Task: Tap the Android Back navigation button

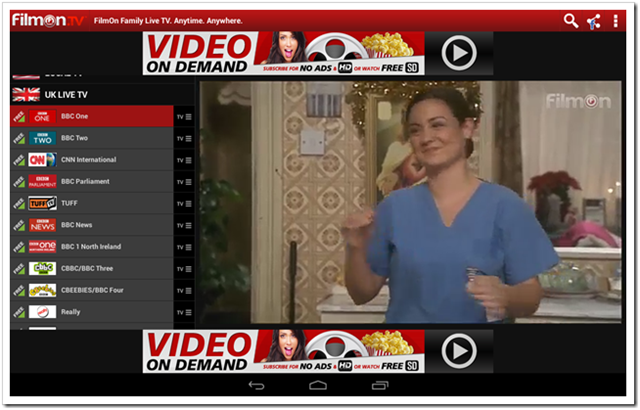Action: coord(256,385)
